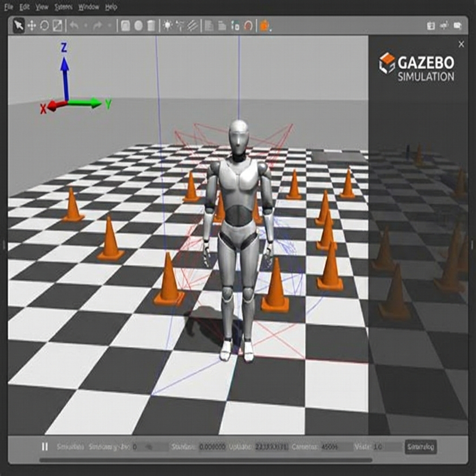Click the humanoid robot's head
This screenshot has height=476, width=476.
(x=239, y=137)
